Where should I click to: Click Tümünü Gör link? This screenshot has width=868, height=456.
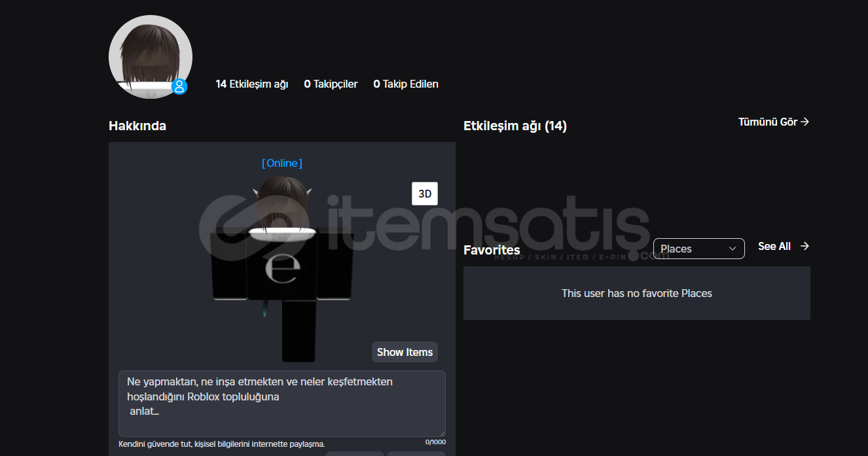(x=774, y=122)
